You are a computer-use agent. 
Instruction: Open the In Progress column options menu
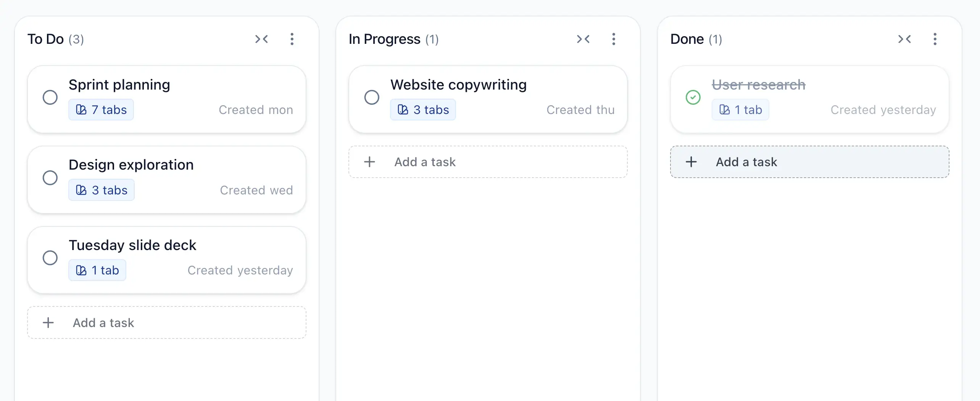[614, 39]
